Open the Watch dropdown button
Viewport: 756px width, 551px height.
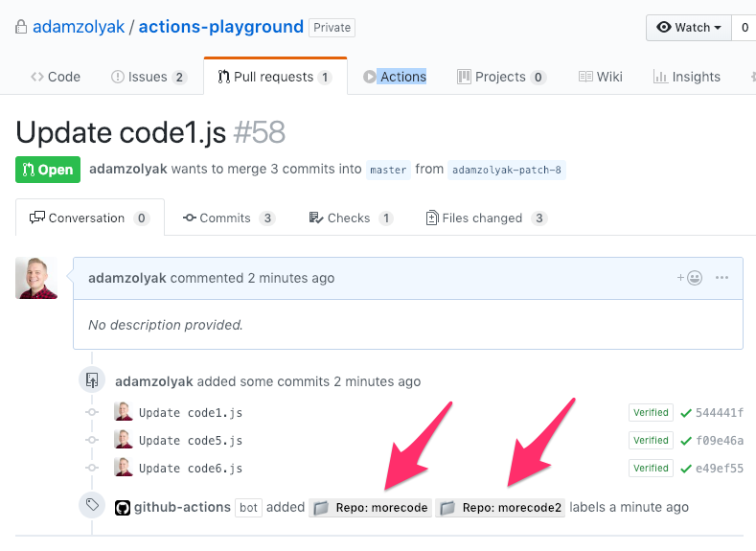[689, 28]
